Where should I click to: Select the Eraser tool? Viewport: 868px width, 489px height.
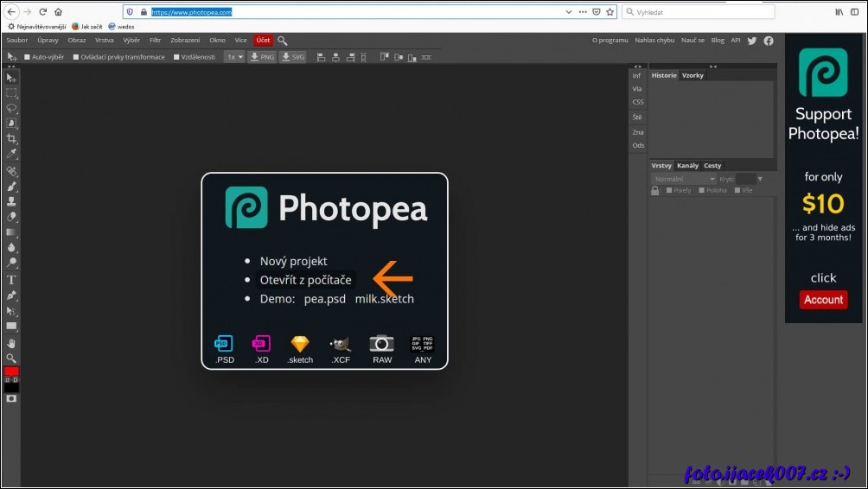pyautogui.click(x=11, y=217)
